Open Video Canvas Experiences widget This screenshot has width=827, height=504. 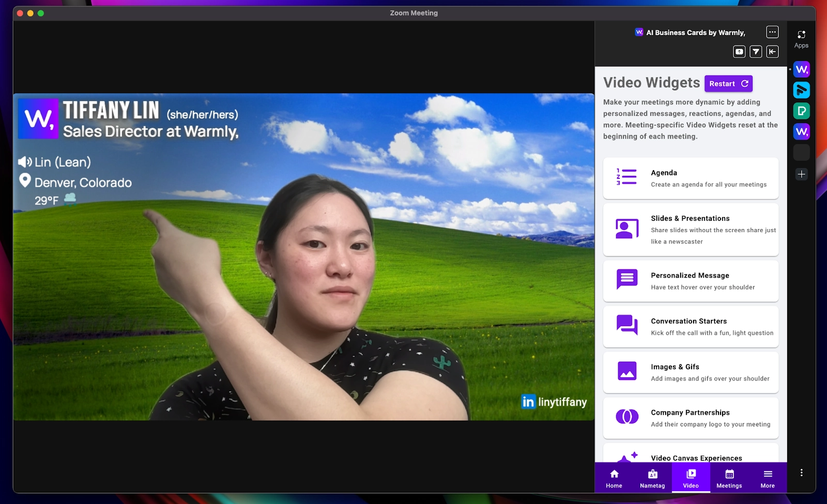(x=691, y=453)
